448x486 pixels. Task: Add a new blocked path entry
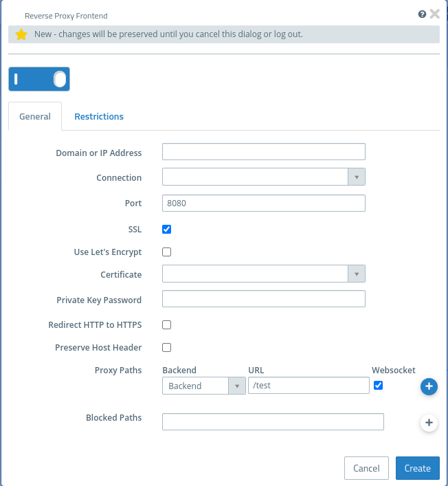[429, 423]
